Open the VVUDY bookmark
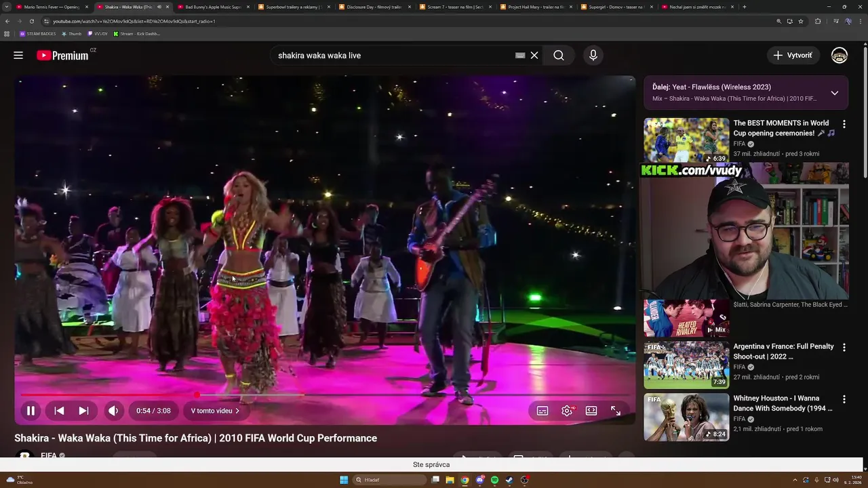This screenshot has width=868, height=488. pyautogui.click(x=98, y=33)
